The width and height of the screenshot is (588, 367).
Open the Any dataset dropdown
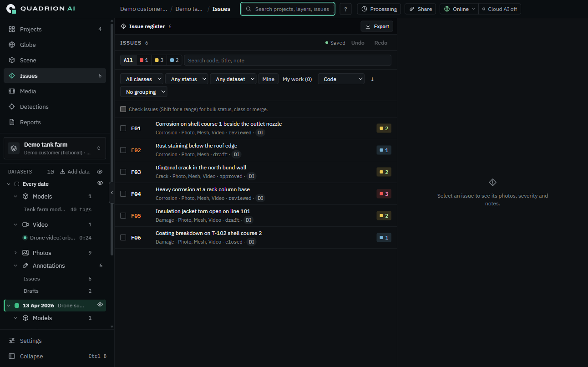click(x=233, y=79)
